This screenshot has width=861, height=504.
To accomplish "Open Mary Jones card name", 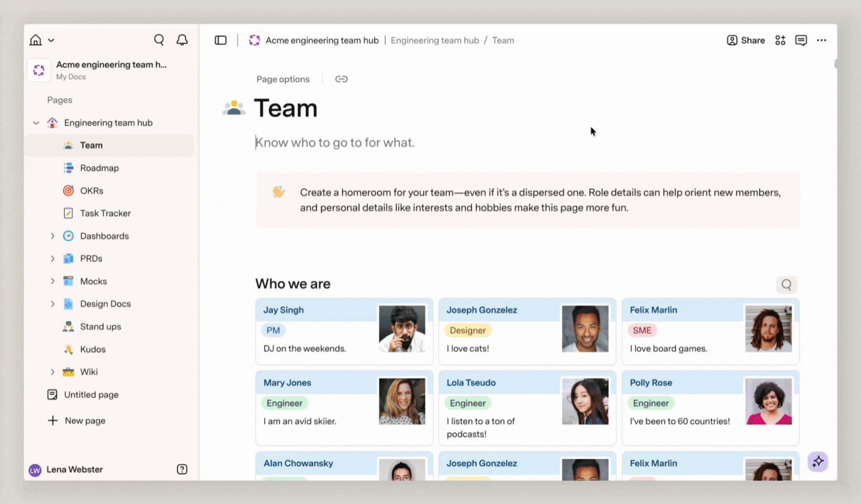I will (287, 383).
